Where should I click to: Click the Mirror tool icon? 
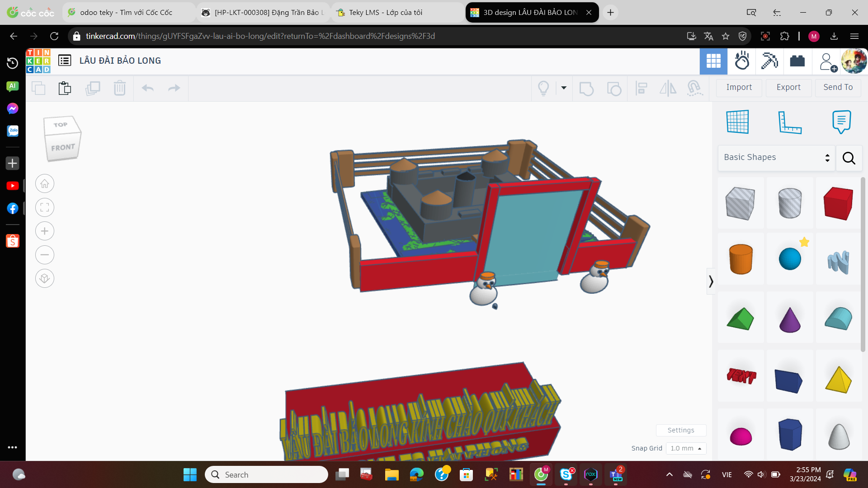coord(668,88)
